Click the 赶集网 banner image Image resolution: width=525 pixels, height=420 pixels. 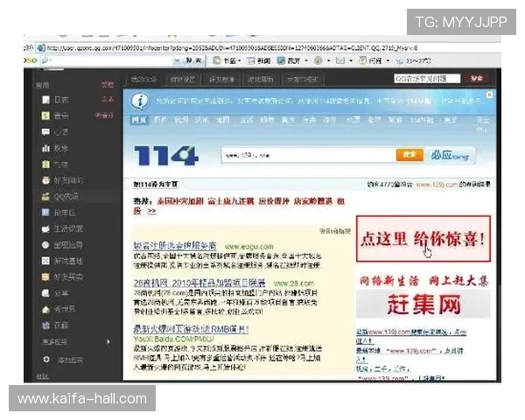(423, 304)
